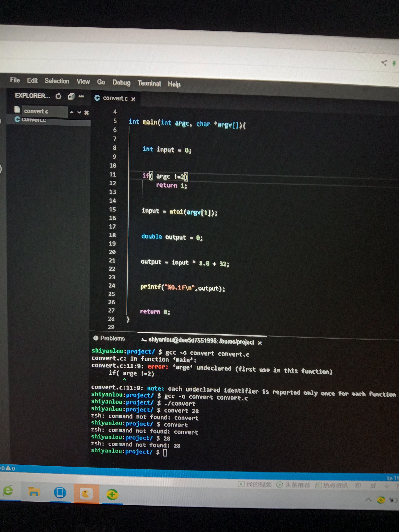Go to next match in find box
The image size is (399, 532).
pos(79,112)
